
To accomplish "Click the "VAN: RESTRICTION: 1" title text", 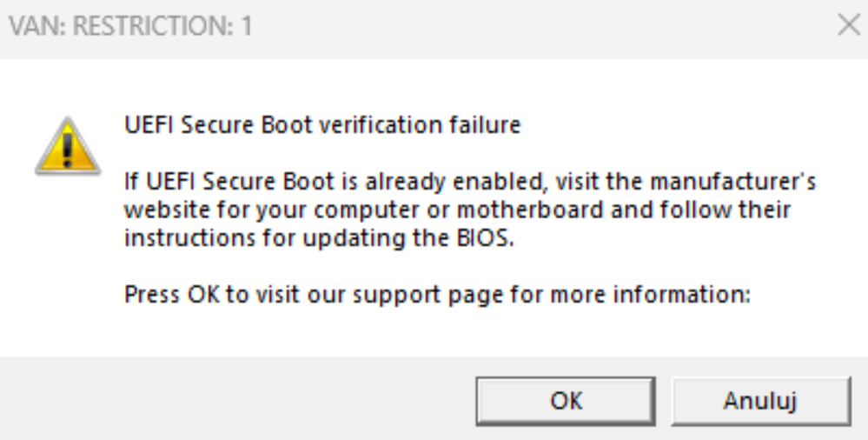I will click(131, 27).
